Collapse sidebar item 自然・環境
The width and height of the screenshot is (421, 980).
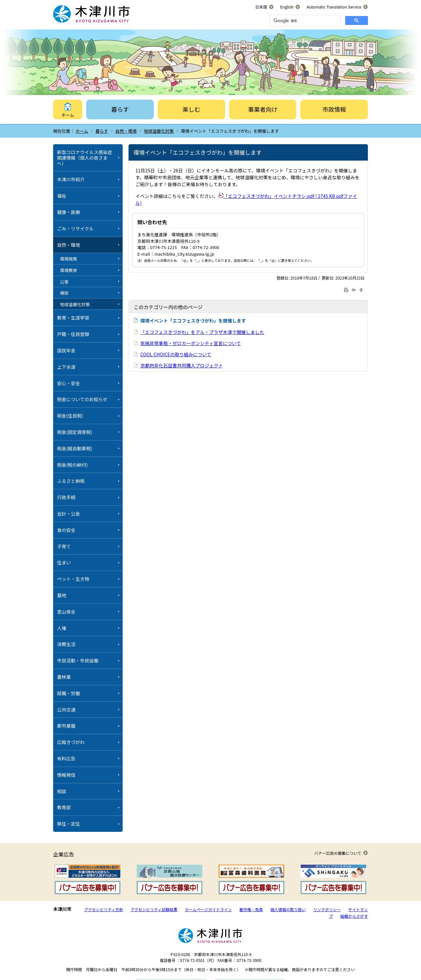click(88, 245)
